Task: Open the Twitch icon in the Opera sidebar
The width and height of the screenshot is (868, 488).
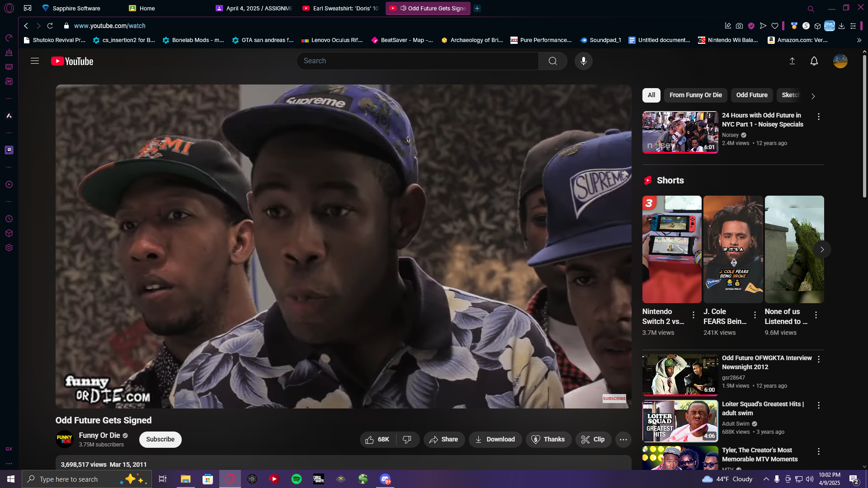Action: pos(9,150)
